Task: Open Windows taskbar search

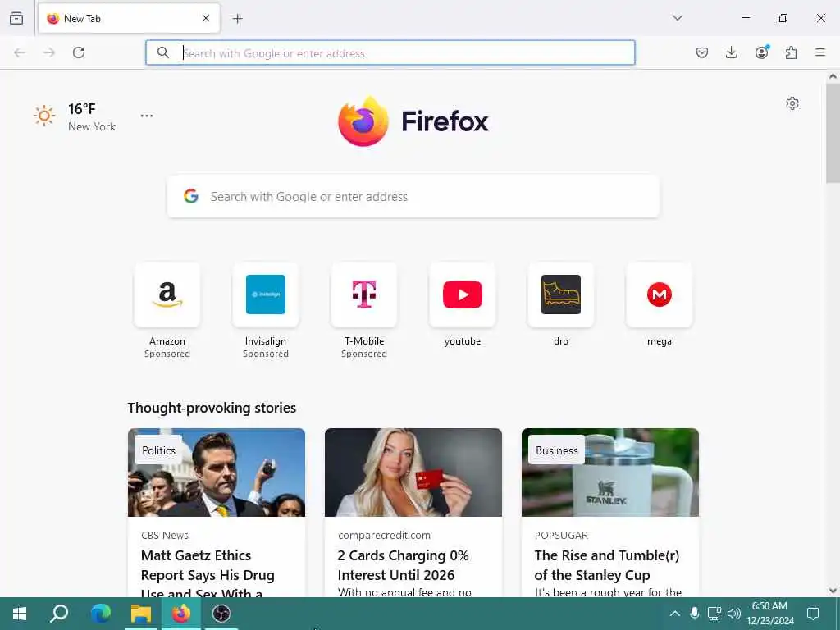Action: point(59,614)
